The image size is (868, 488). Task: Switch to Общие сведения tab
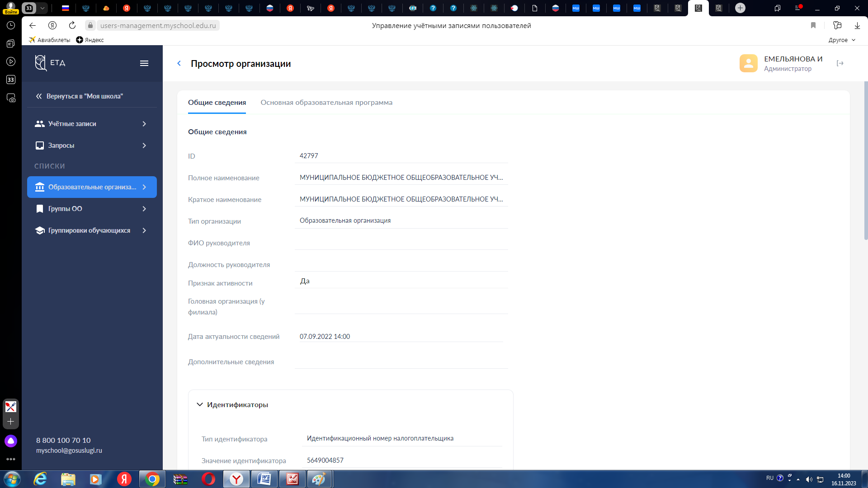217,103
